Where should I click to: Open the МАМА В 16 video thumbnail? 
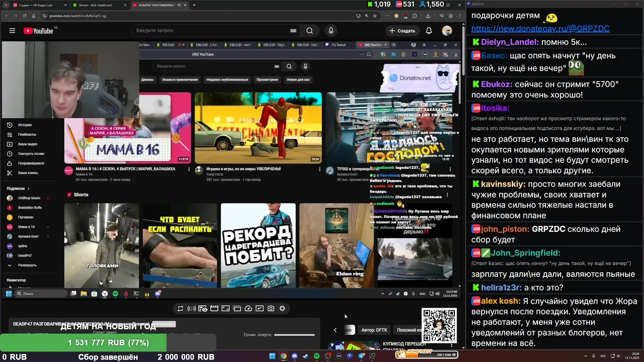[128, 128]
